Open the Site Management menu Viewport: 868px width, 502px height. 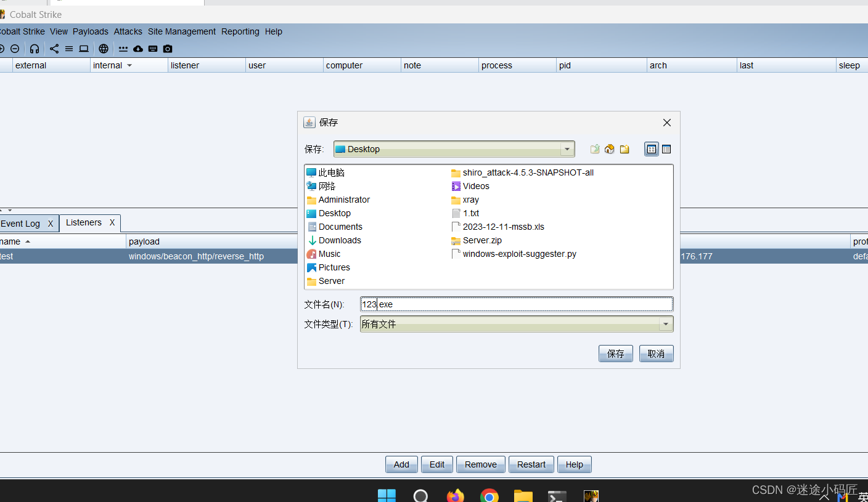pos(182,31)
